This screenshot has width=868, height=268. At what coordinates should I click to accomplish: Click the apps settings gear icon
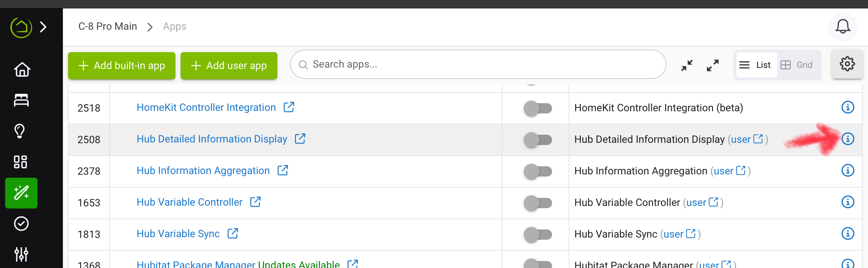pyautogui.click(x=847, y=64)
